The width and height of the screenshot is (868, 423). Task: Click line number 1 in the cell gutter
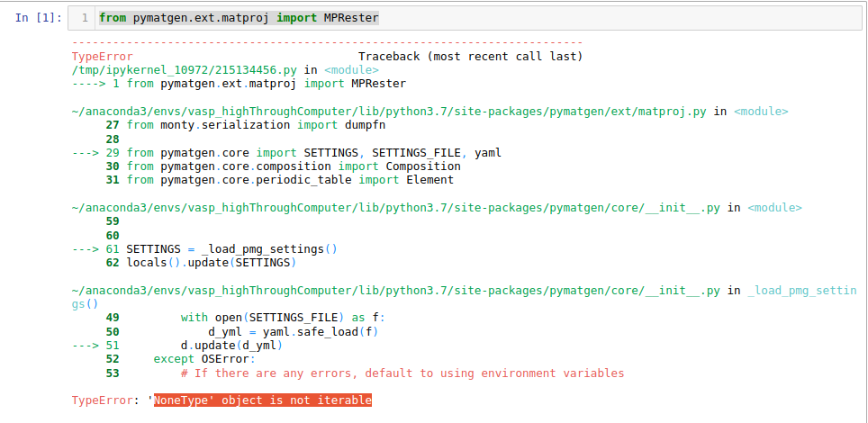[x=85, y=18]
